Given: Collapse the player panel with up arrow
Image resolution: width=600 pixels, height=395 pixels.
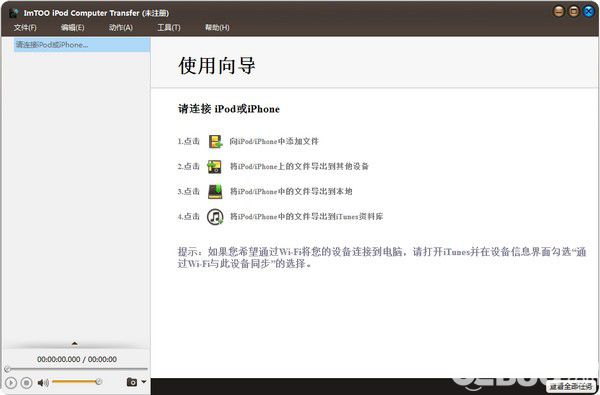Looking at the screenshot, I should (75, 343).
